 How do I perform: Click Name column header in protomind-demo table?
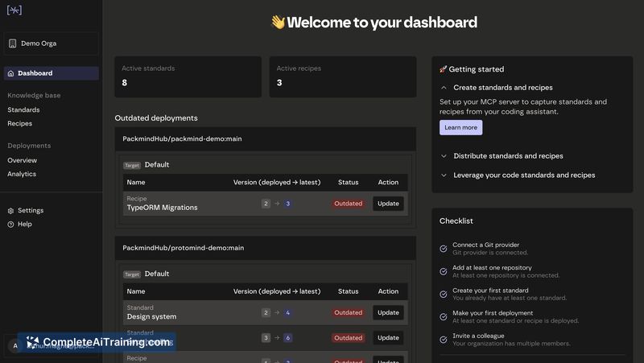[x=136, y=291]
